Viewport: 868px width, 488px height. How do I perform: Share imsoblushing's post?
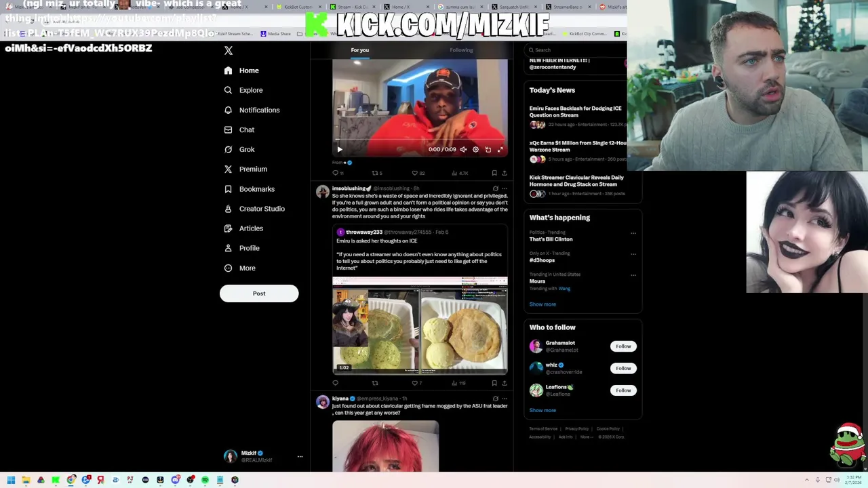[x=504, y=383]
